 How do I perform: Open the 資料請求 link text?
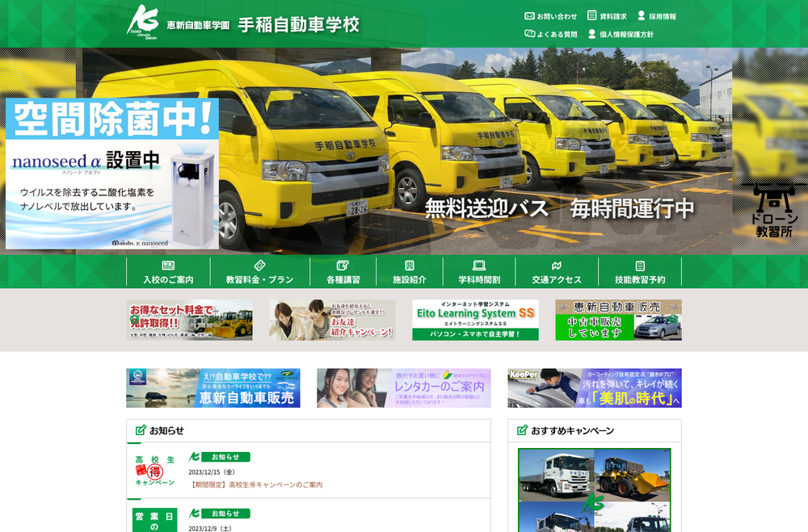coord(613,16)
